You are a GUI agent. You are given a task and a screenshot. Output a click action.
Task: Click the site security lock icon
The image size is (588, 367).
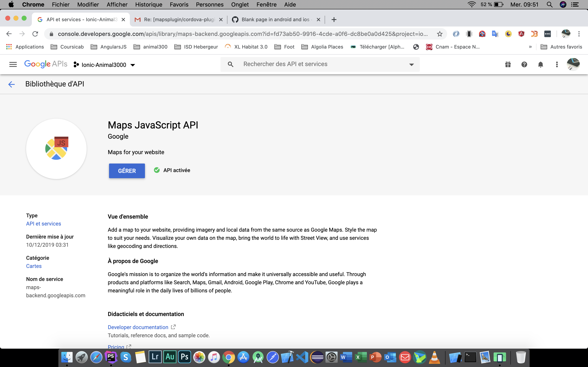pyautogui.click(x=51, y=34)
